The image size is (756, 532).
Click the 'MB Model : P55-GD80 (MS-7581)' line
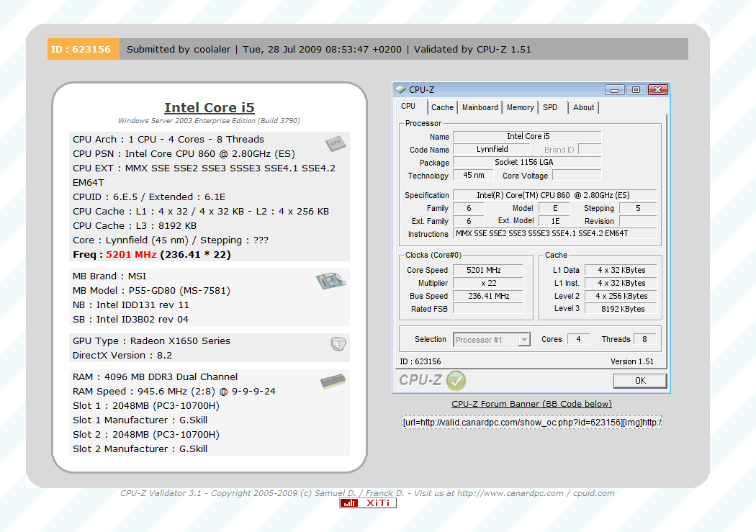[x=151, y=291]
